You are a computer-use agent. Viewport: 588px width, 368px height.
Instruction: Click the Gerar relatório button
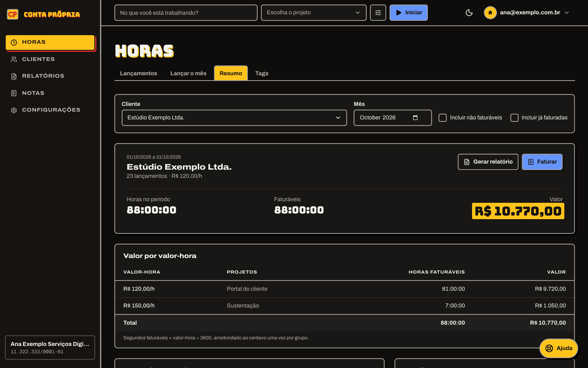tap(488, 162)
